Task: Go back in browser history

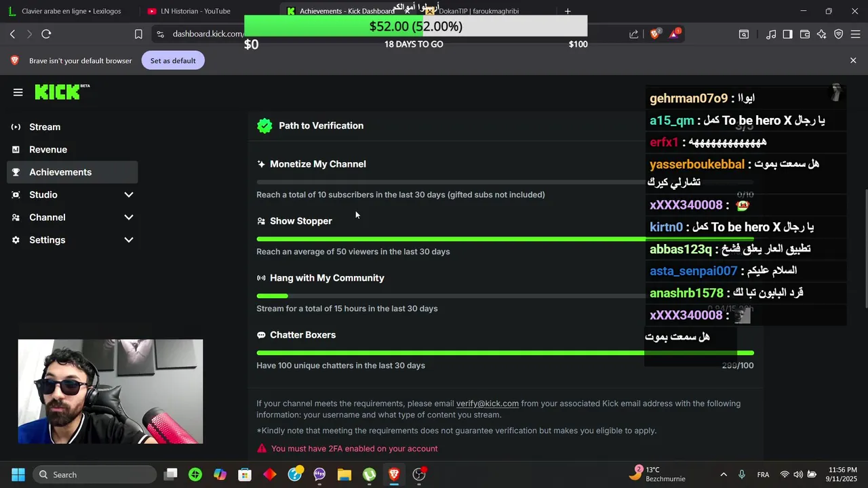Action: click(x=12, y=34)
